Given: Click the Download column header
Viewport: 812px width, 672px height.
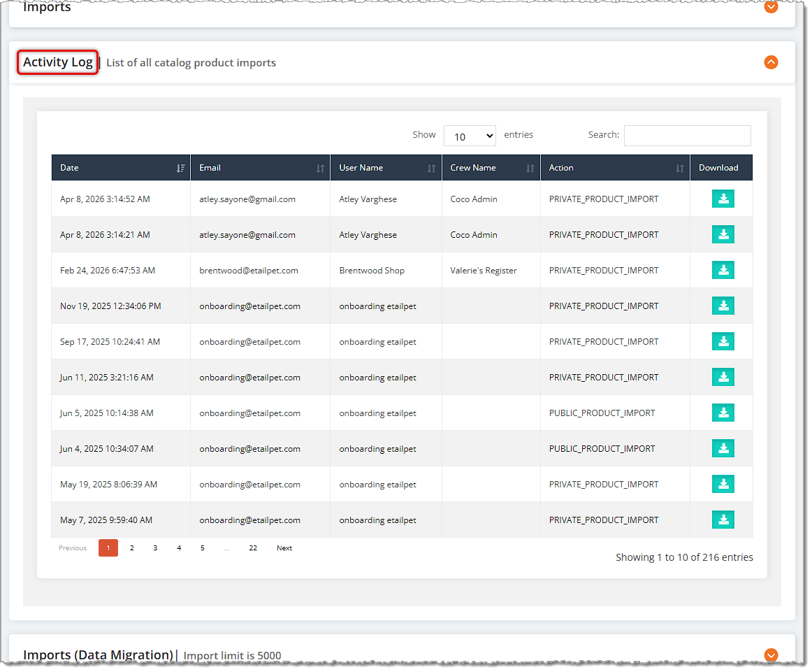Looking at the screenshot, I should 721,168.
